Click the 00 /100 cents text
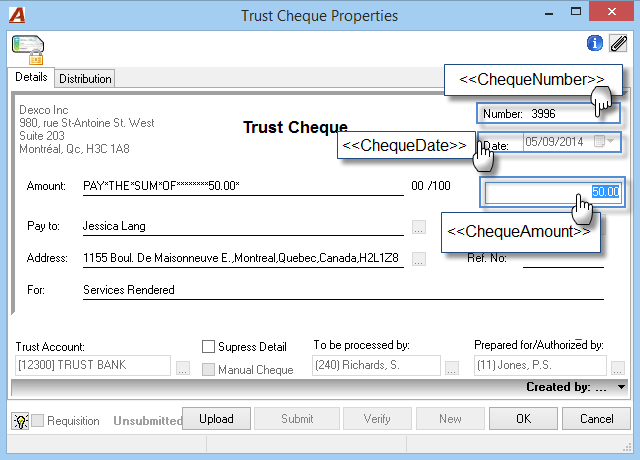This screenshot has height=460, width=640. click(431, 186)
